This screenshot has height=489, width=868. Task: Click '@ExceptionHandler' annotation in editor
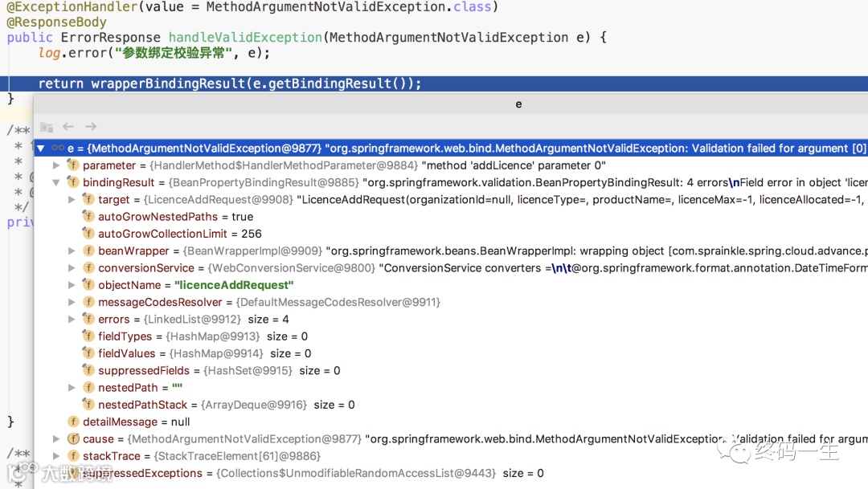72,6
